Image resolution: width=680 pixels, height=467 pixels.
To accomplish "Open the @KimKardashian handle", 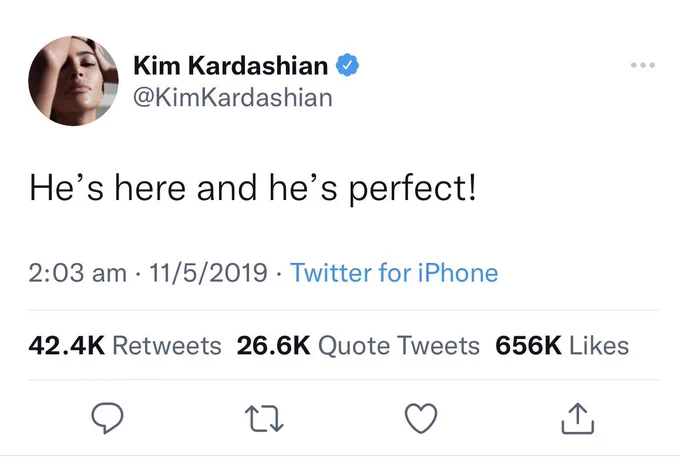I will [233, 98].
